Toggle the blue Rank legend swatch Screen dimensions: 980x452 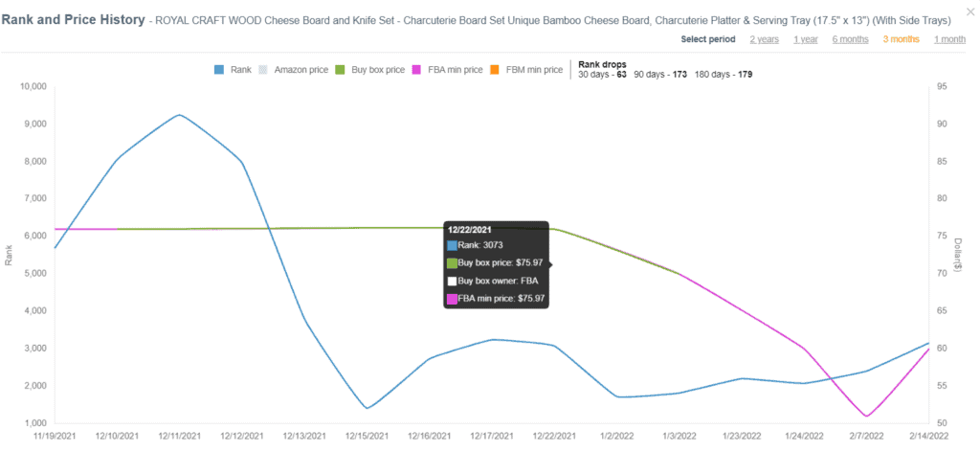(219, 70)
